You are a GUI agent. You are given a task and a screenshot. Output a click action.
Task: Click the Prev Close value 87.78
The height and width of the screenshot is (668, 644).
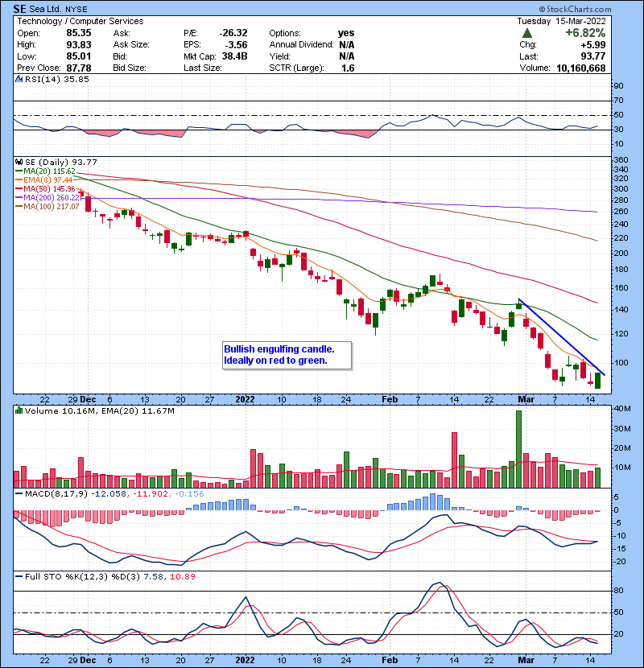tap(79, 68)
